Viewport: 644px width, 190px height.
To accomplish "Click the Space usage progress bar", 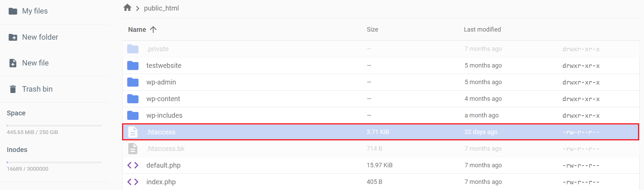I will (54, 126).
